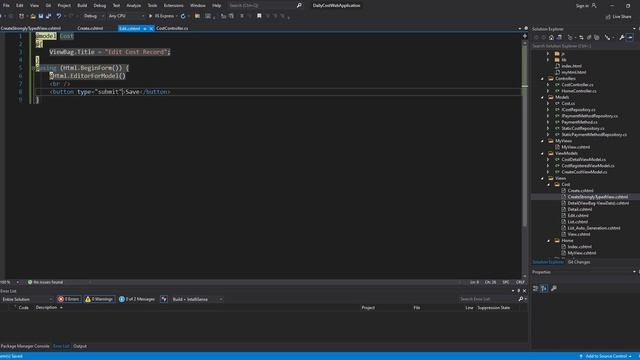
Task: Click the Search Solution Explorer field
Action: coord(584,46)
